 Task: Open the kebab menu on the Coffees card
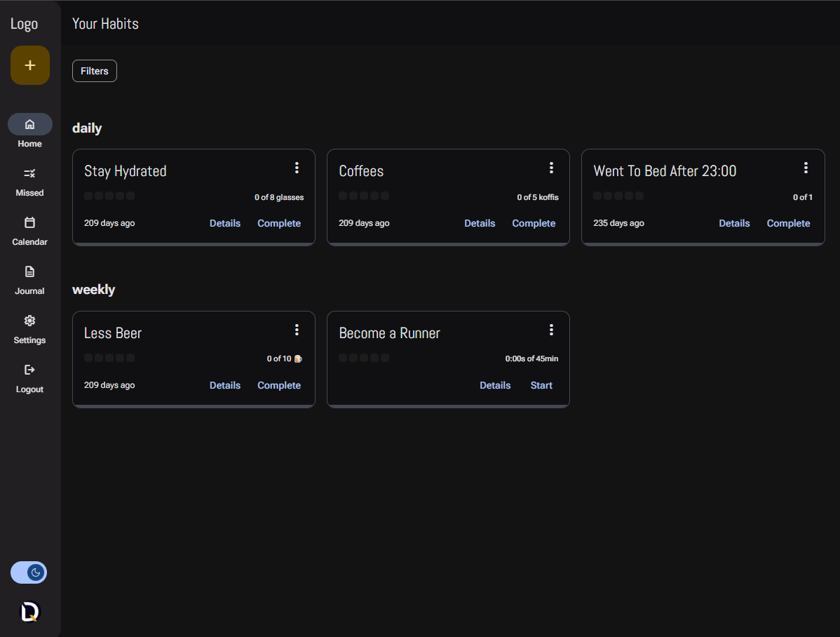point(551,168)
